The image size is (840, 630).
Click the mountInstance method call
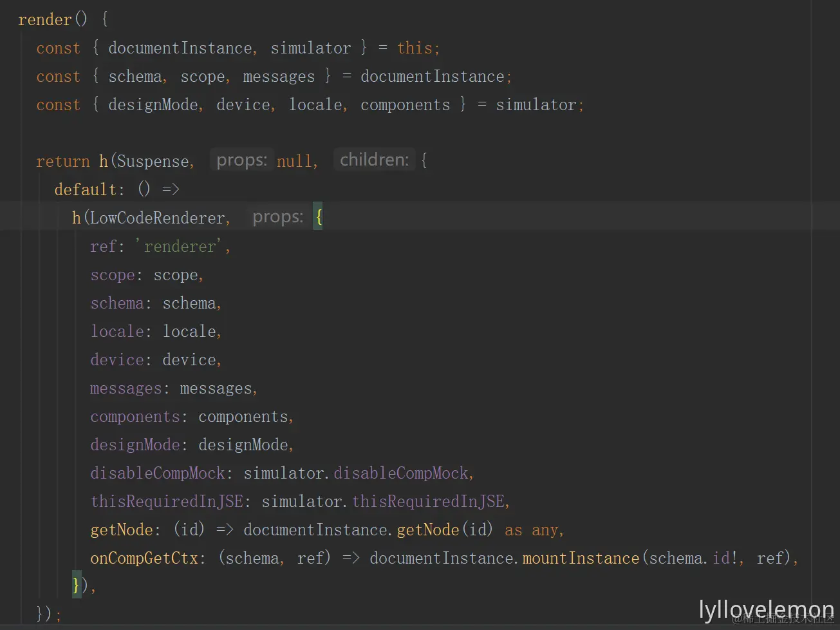(x=581, y=558)
